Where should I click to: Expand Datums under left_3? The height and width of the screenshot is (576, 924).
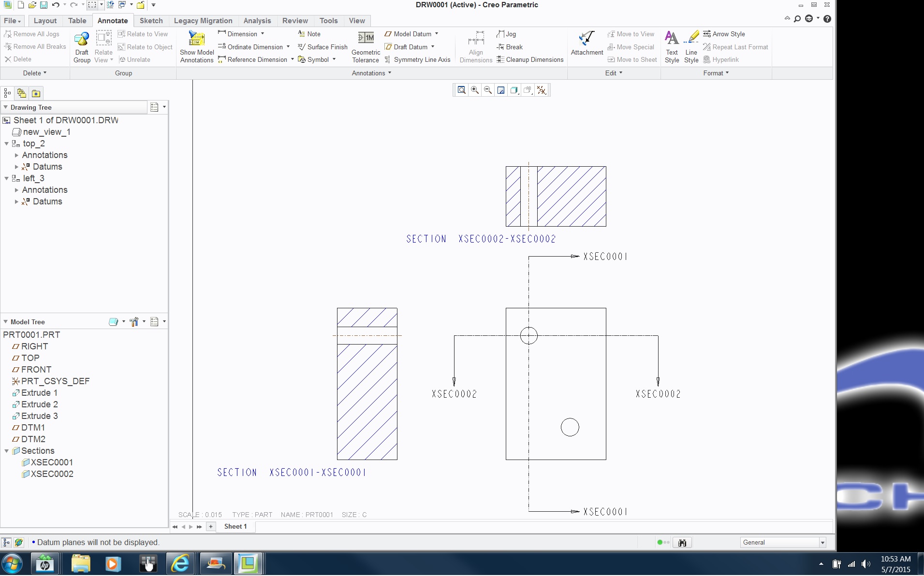16,202
